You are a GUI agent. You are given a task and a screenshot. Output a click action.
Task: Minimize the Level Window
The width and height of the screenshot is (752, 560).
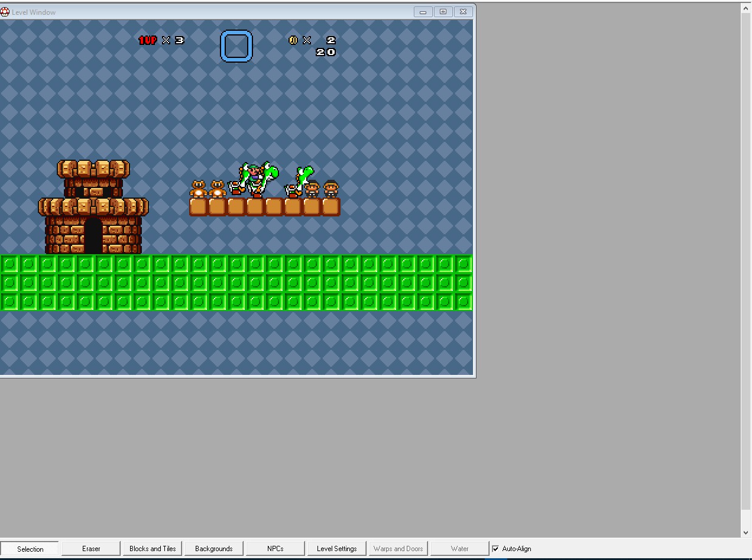click(x=423, y=11)
